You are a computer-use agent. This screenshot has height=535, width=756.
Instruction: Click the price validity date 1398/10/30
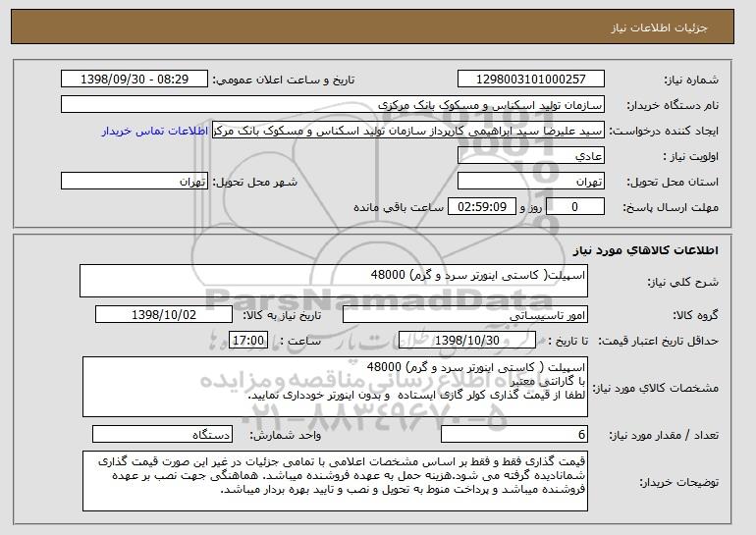[467, 341]
